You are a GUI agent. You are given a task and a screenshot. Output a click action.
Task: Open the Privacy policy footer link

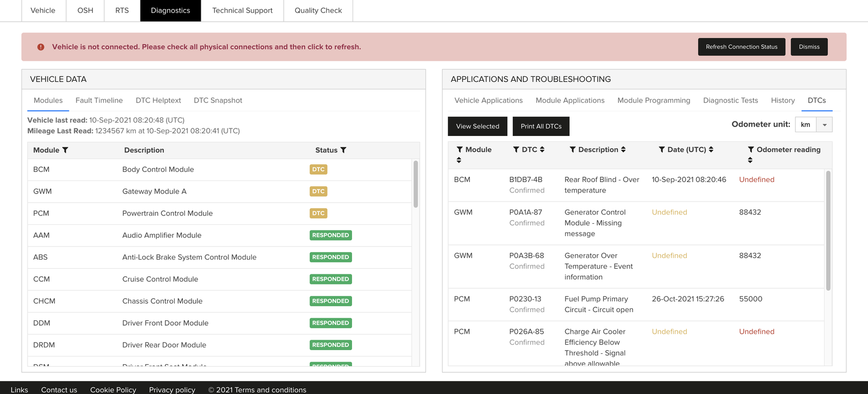pyautogui.click(x=172, y=390)
